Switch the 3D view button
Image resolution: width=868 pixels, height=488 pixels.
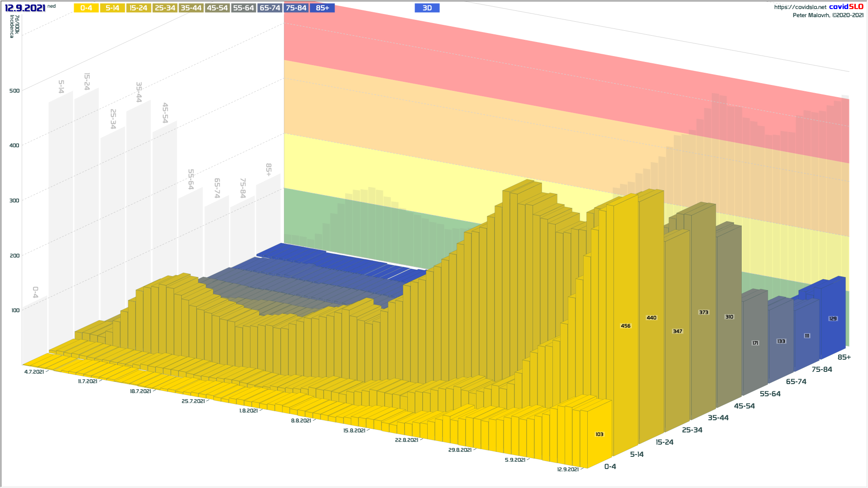(427, 8)
